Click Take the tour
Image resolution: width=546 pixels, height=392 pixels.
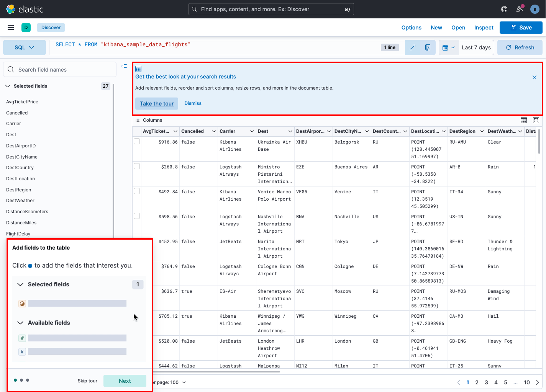point(157,104)
